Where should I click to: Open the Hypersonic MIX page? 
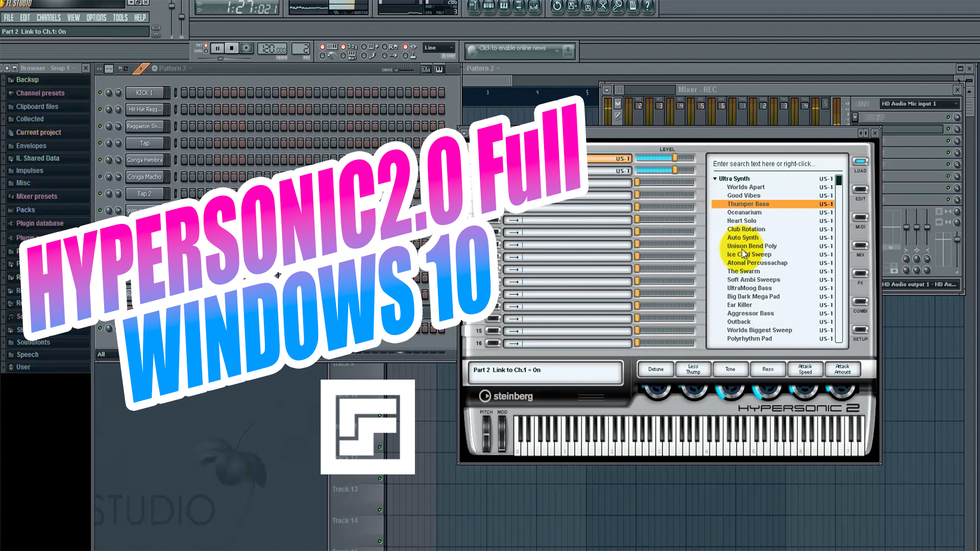point(861,246)
